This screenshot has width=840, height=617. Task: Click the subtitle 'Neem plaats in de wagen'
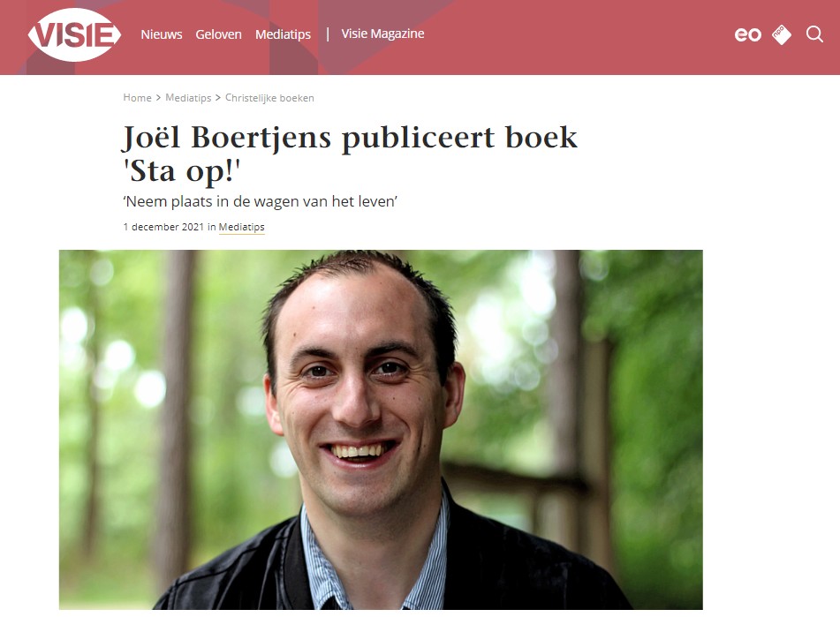click(261, 202)
